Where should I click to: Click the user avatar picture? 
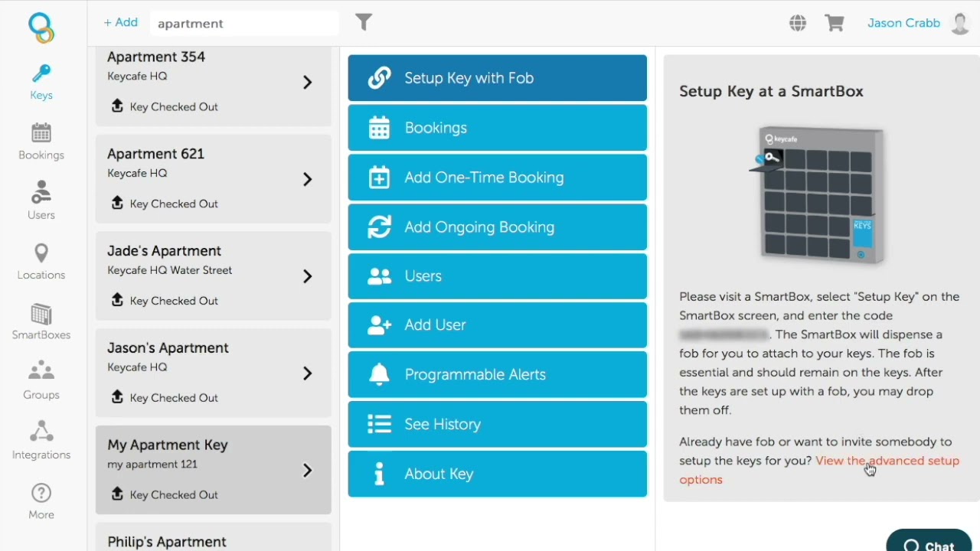(x=960, y=23)
